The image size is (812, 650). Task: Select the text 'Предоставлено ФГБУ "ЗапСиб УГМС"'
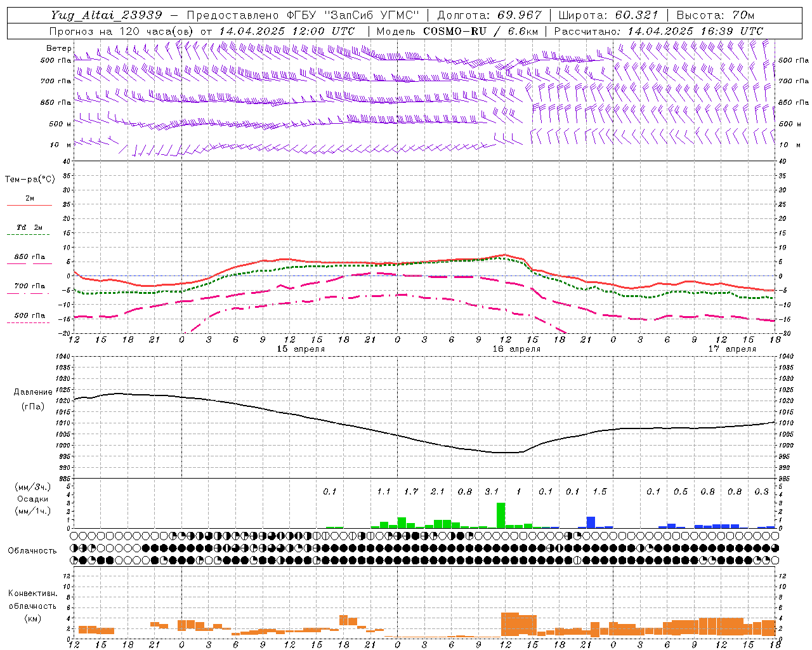[304, 15]
